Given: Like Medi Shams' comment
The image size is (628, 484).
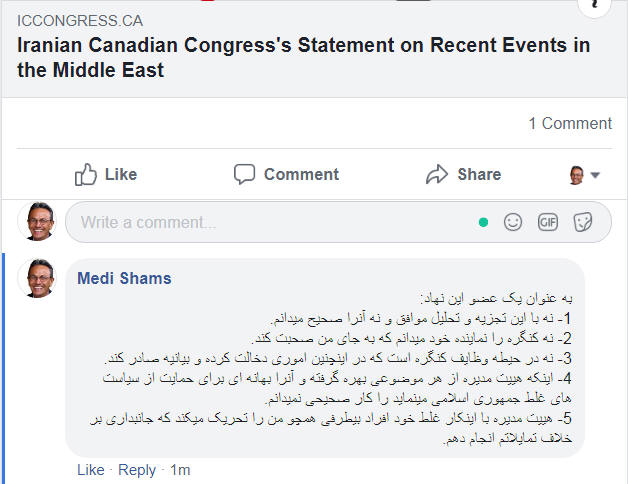Looking at the screenshot, I should (x=91, y=470).
